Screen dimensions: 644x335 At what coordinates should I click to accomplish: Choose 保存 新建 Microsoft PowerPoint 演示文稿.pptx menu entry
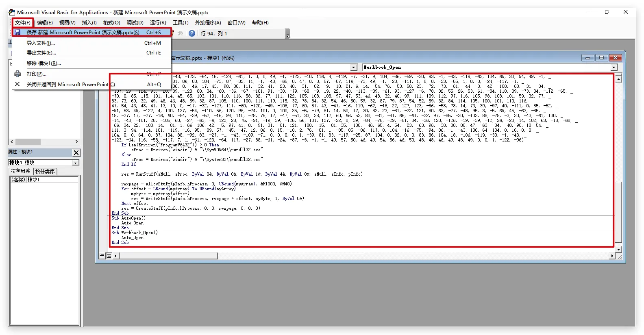click(x=91, y=33)
